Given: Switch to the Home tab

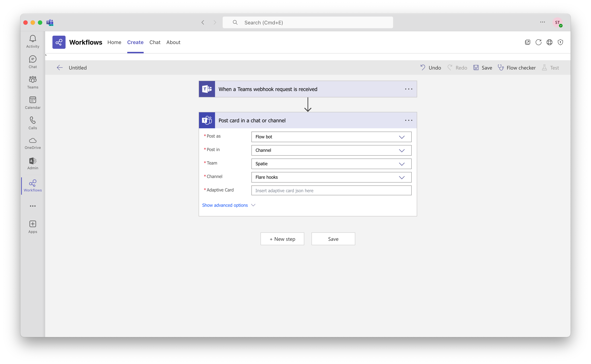Looking at the screenshot, I should coord(114,42).
